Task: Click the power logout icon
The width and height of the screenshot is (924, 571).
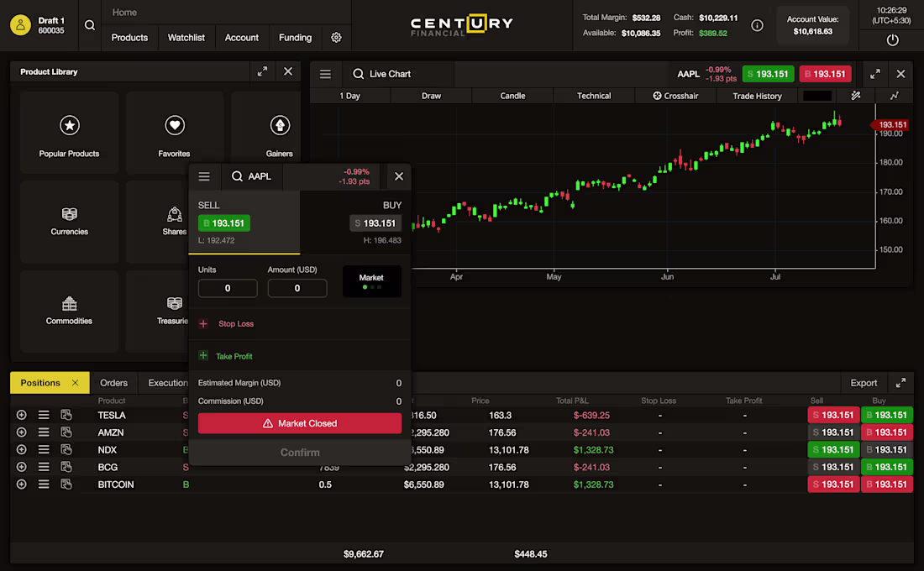Action: tap(892, 40)
